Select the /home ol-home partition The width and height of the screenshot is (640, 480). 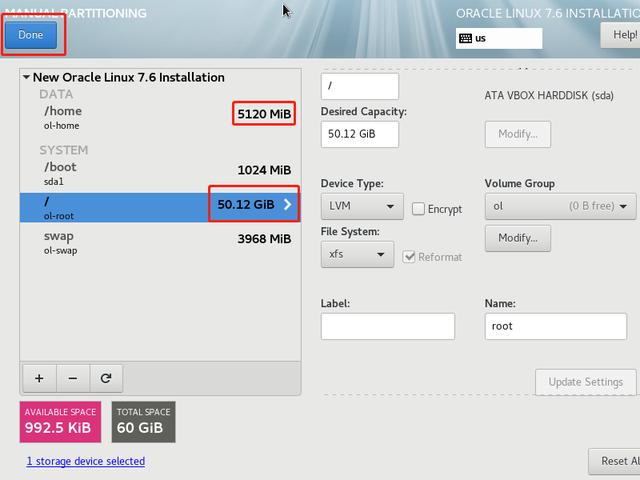160,118
